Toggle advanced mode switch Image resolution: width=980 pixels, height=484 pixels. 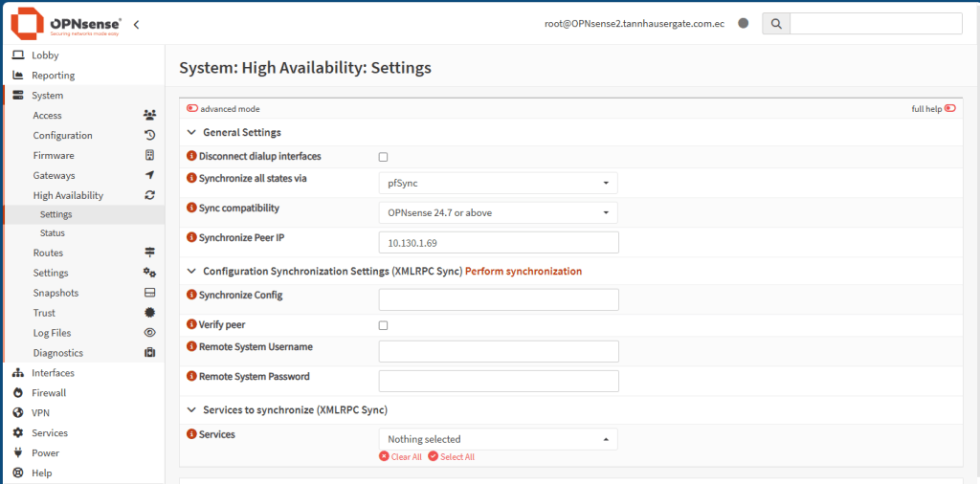coord(192,109)
